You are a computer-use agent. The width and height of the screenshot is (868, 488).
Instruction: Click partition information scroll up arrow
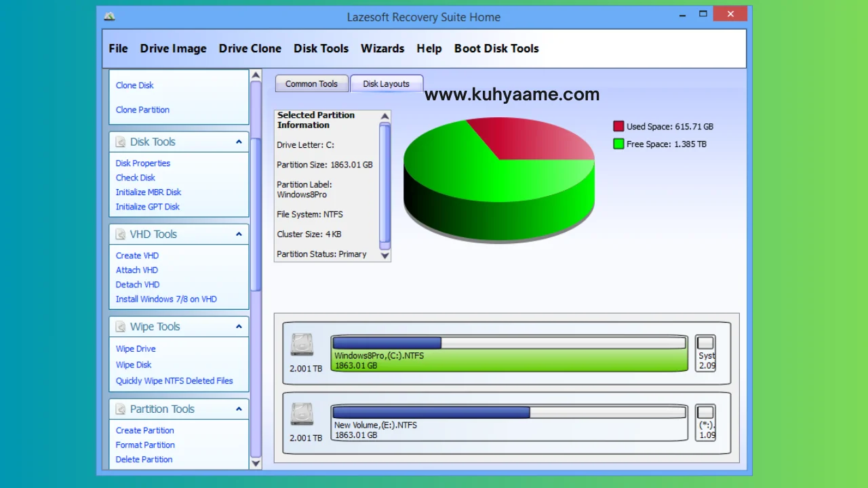pos(385,117)
